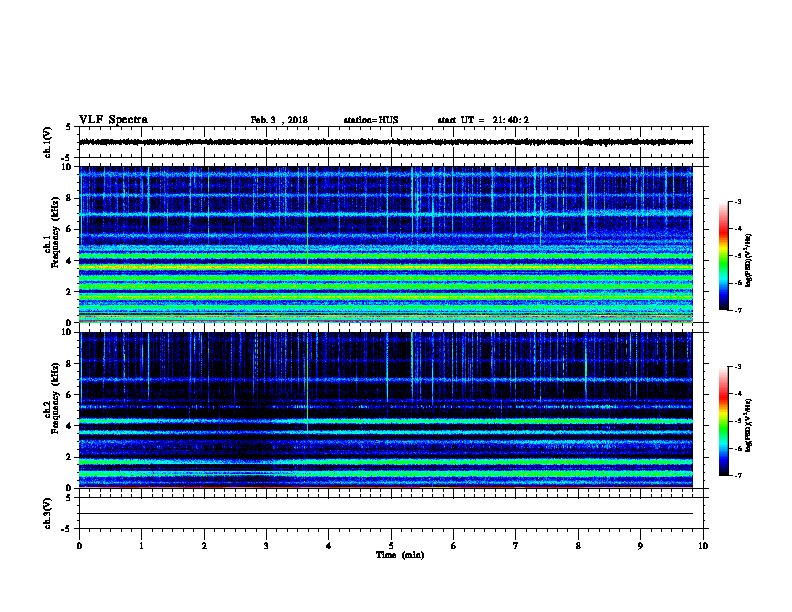
Task: Click the flat ch.3 voltage trace line
Action: tap(385, 514)
